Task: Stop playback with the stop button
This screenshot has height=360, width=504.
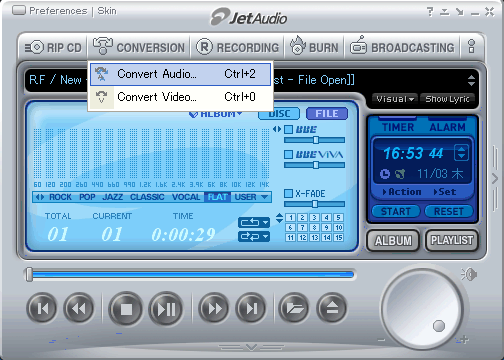Action: click(x=126, y=309)
